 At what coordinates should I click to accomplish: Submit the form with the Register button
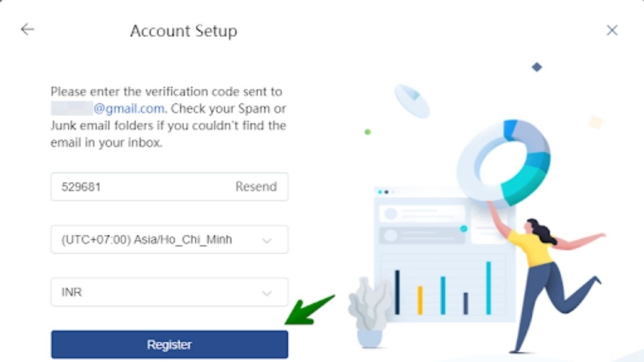[170, 344]
